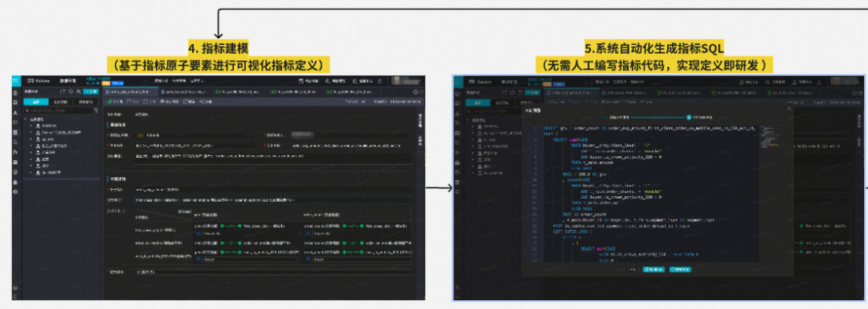Click the cyan 新建 button in the modeling screenshot
868x309 pixels.
[92, 92]
